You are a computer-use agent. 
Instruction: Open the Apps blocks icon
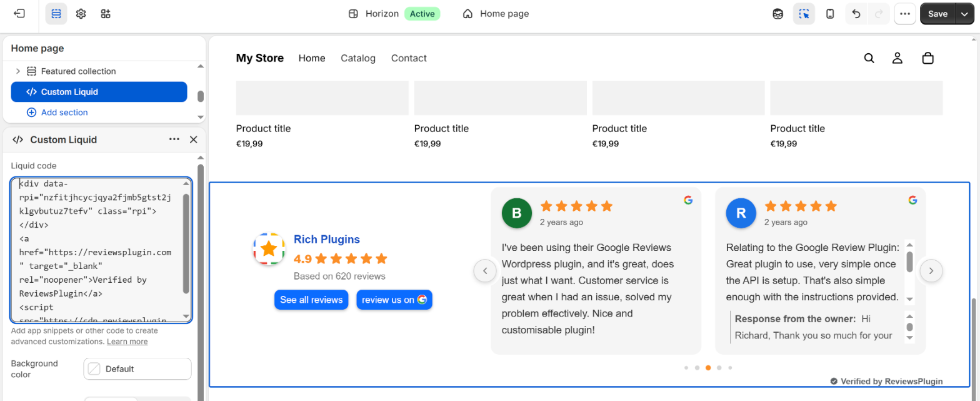pos(106,14)
